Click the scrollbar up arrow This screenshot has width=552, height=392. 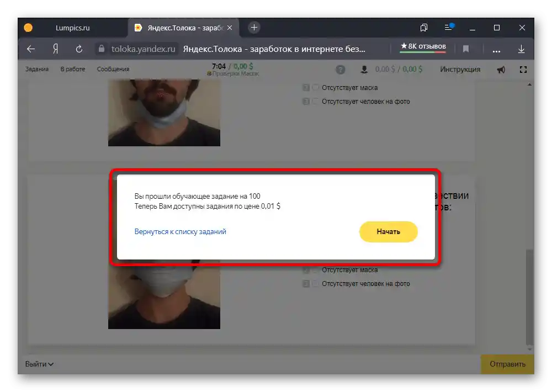[529, 84]
